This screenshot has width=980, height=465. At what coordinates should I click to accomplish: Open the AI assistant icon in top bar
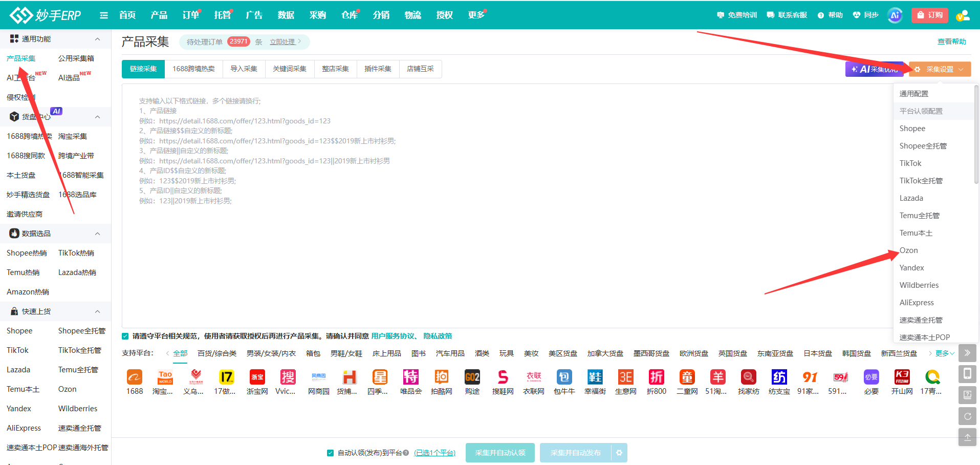895,15
